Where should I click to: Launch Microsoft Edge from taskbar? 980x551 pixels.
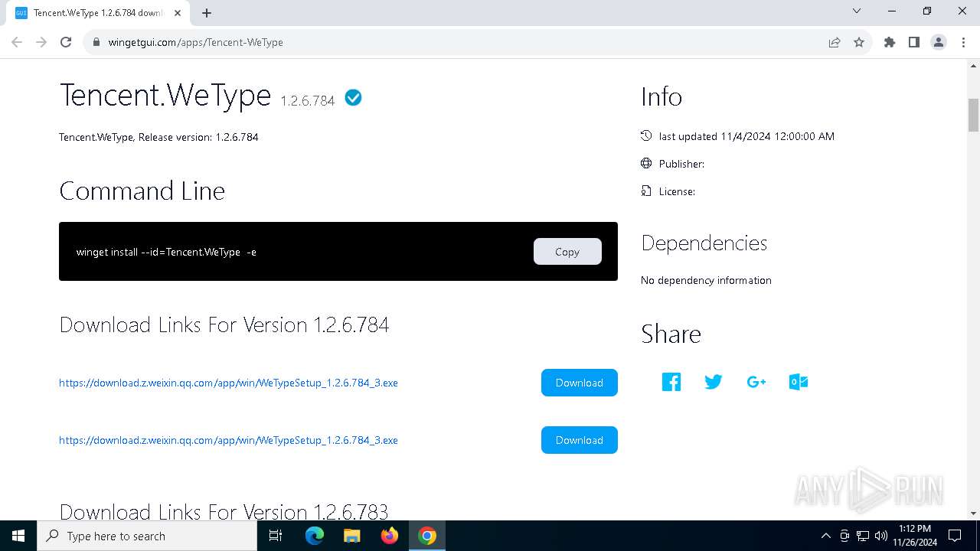click(315, 536)
